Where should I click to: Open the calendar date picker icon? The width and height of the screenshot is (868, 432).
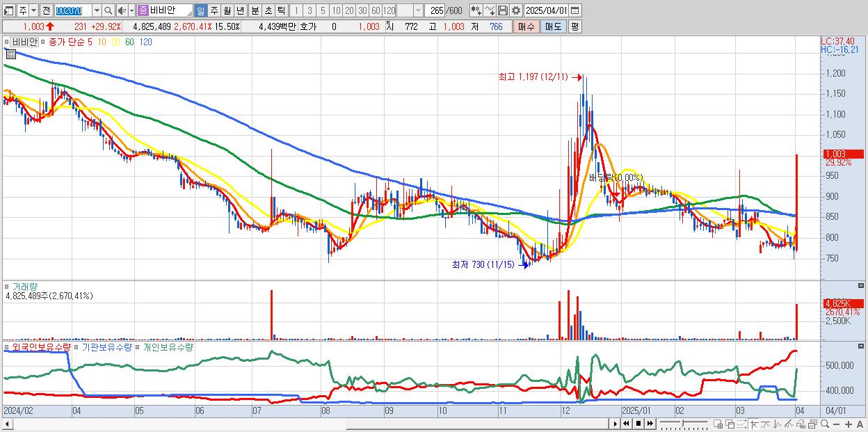[574, 10]
